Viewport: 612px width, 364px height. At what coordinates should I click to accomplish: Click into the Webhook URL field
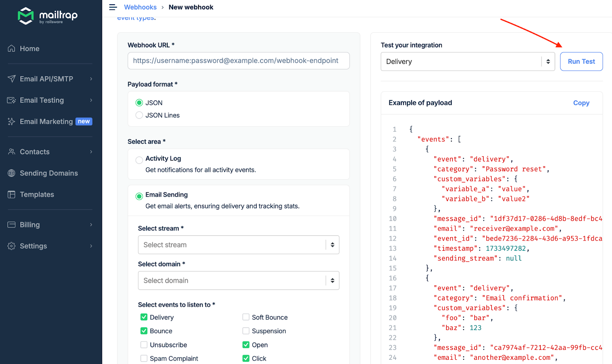click(x=238, y=61)
